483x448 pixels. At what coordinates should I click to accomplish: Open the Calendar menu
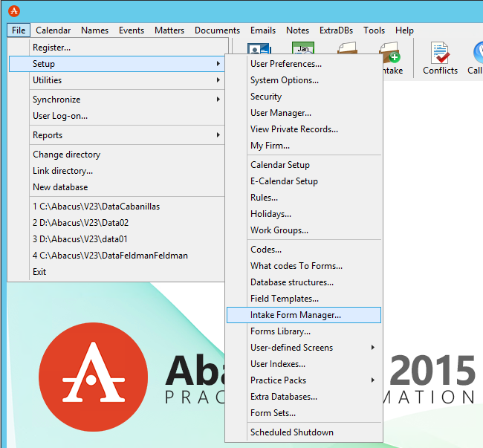53,30
